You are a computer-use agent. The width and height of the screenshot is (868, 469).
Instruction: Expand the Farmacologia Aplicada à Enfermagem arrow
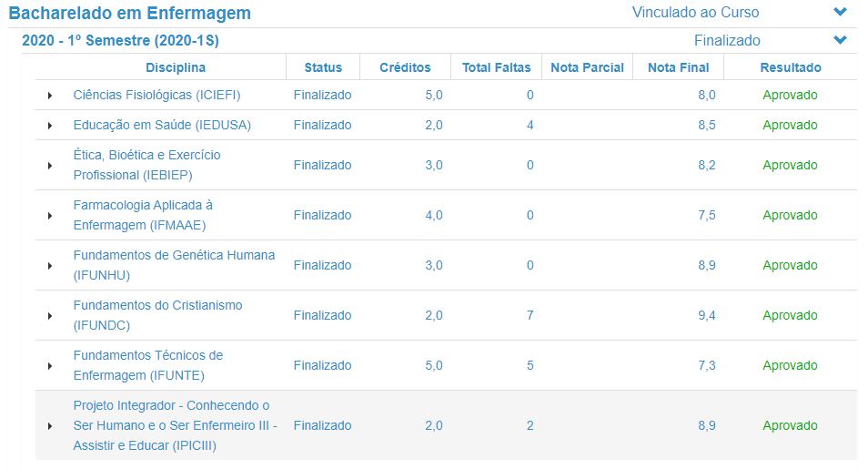click(x=50, y=216)
